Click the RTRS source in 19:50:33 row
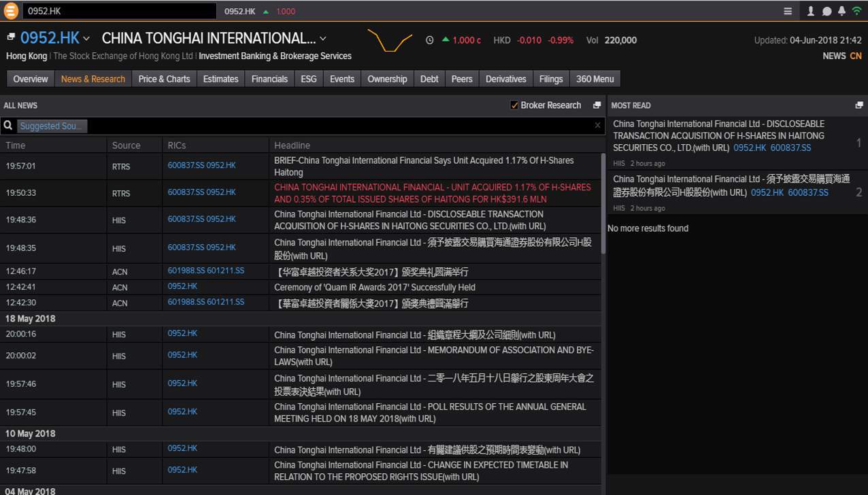 pyautogui.click(x=121, y=193)
